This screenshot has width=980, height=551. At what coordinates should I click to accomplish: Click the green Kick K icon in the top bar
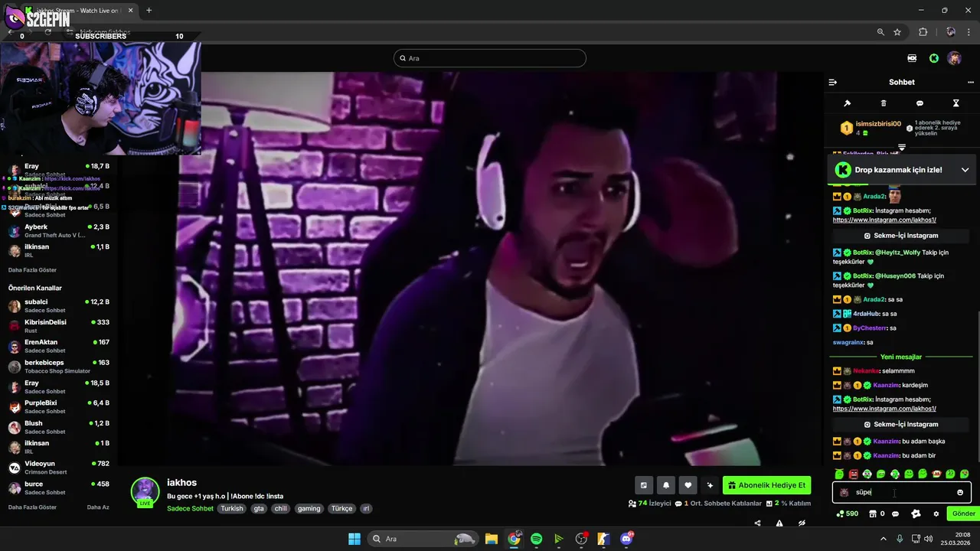coord(934,58)
